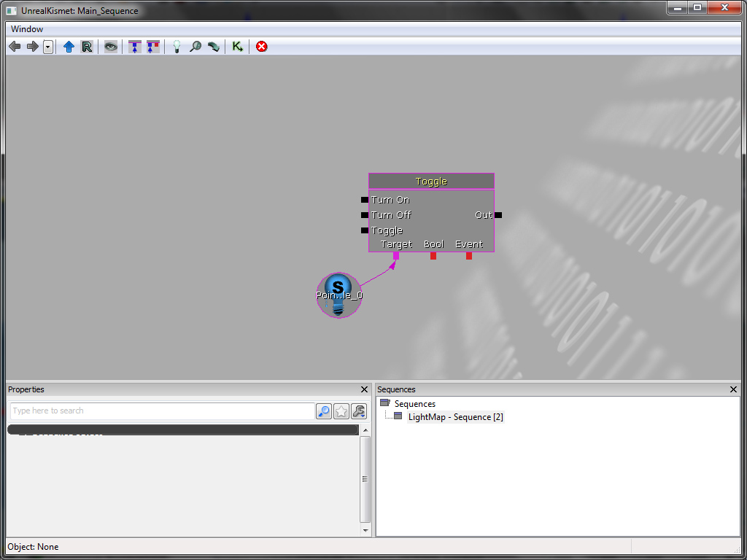Viewport: 747px width, 560px height.
Task: Open the Window menu
Action: 27,29
